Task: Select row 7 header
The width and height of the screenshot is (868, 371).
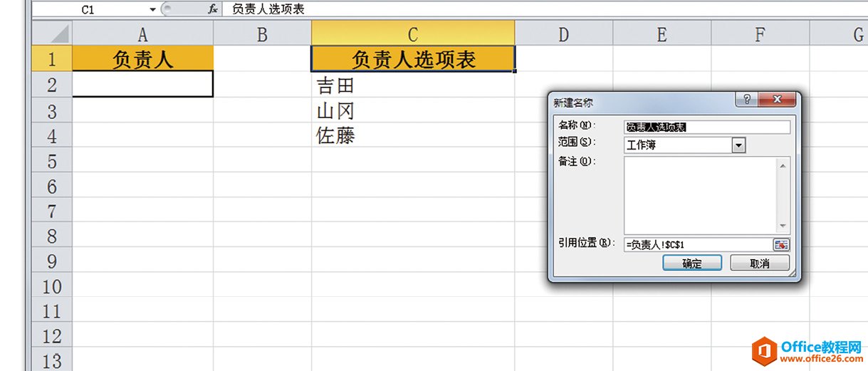Action: click(52, 209)
